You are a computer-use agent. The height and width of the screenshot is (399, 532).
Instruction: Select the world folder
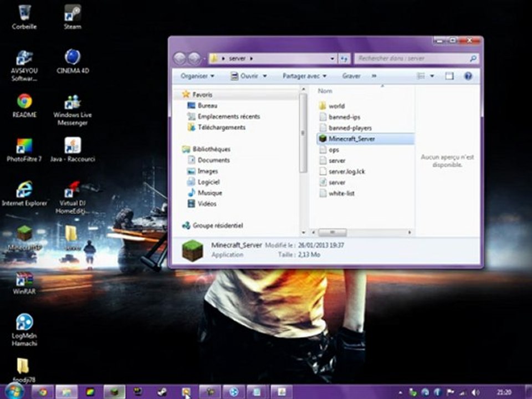(x=332, y=106)
